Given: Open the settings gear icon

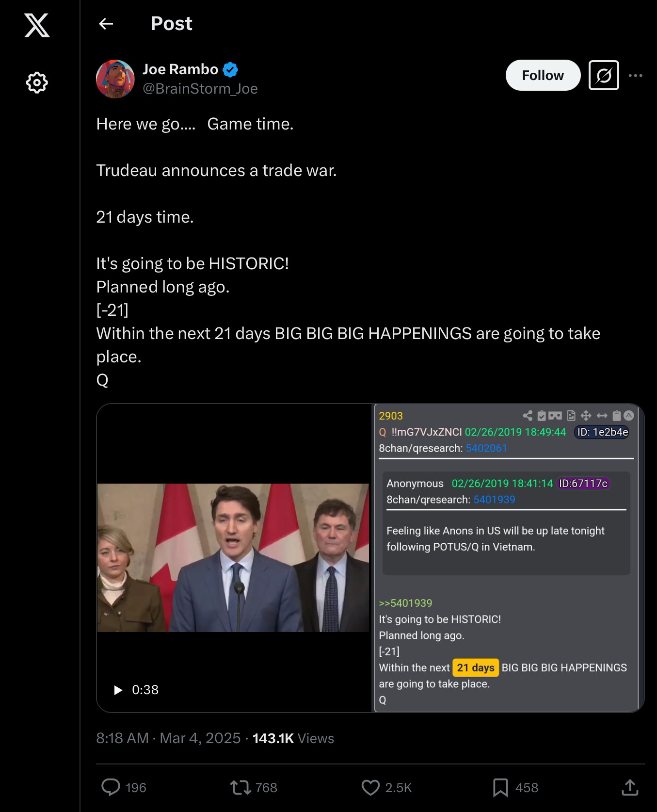Looking at the screenshot, I should click(x=37, y=82).
